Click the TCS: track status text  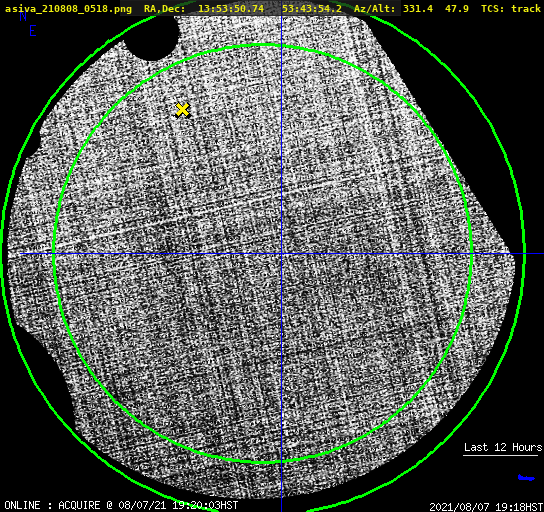(x=511, y=8)
